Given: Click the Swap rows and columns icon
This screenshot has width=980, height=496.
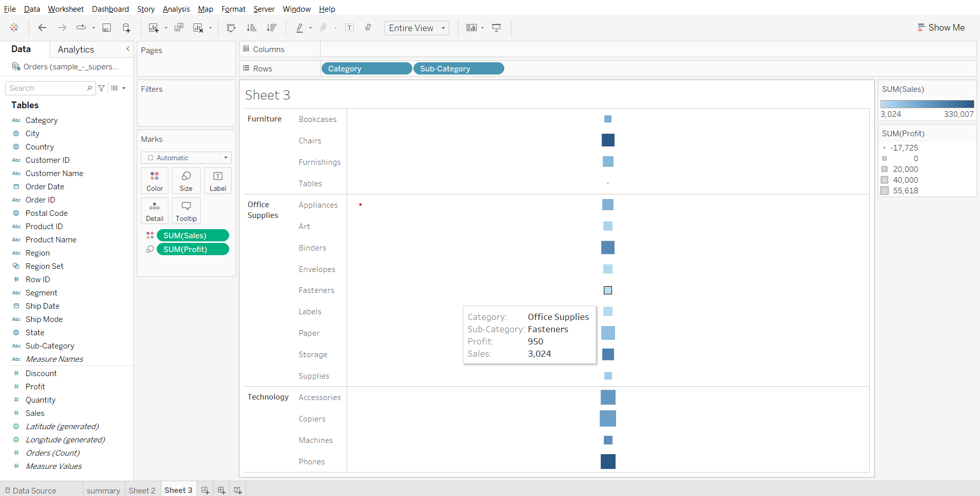Looking at the screenshot, I should (231, 28).
